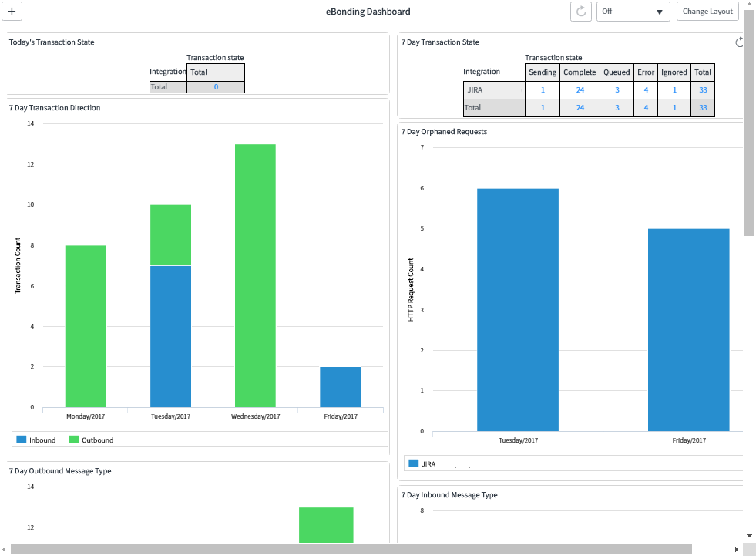
Task: Open the JIRA row Total 33 link
Action: click(x=703, y=90)
